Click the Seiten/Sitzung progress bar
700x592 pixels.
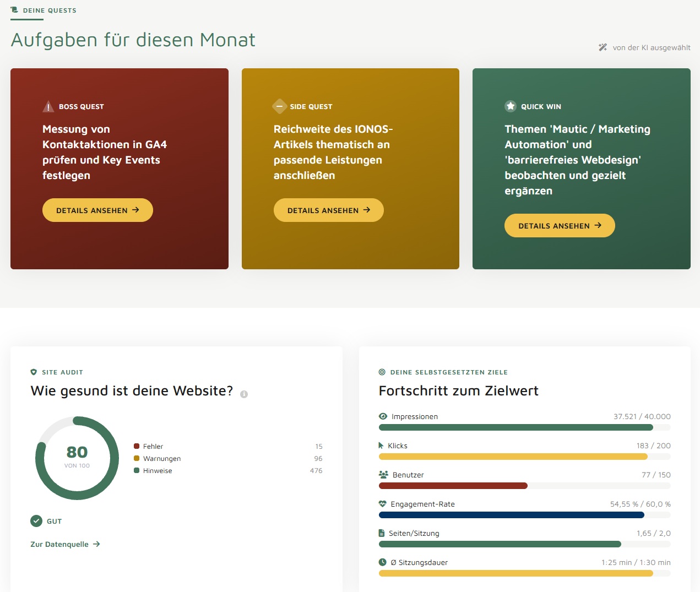525,544
